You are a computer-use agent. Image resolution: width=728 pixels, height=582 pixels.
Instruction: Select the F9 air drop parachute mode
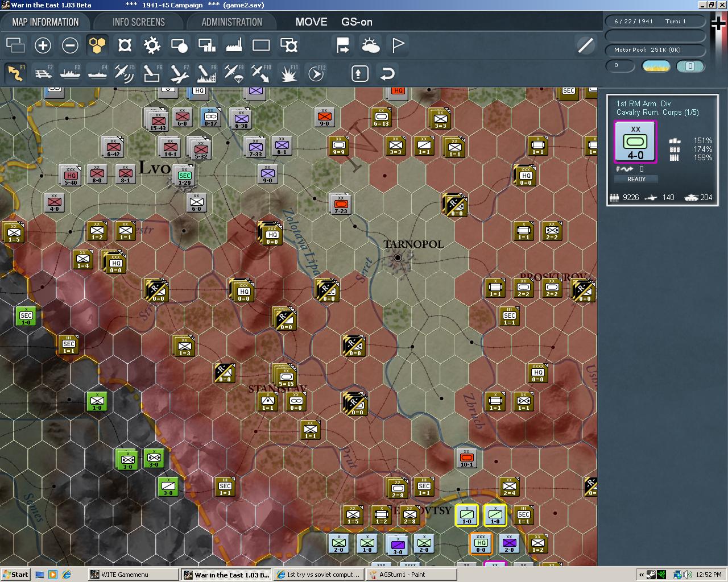234,73
